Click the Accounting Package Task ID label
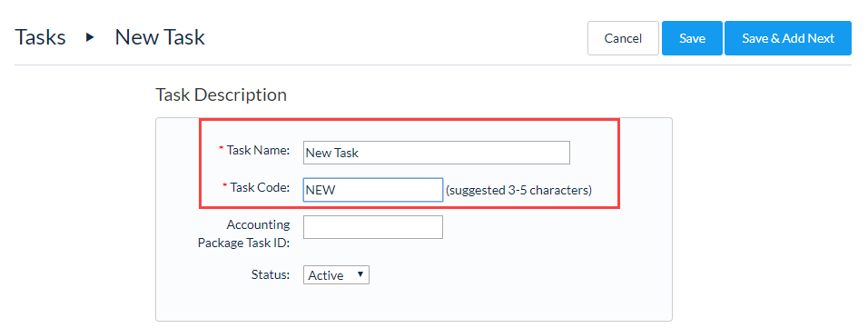 (x=244, y=234)
